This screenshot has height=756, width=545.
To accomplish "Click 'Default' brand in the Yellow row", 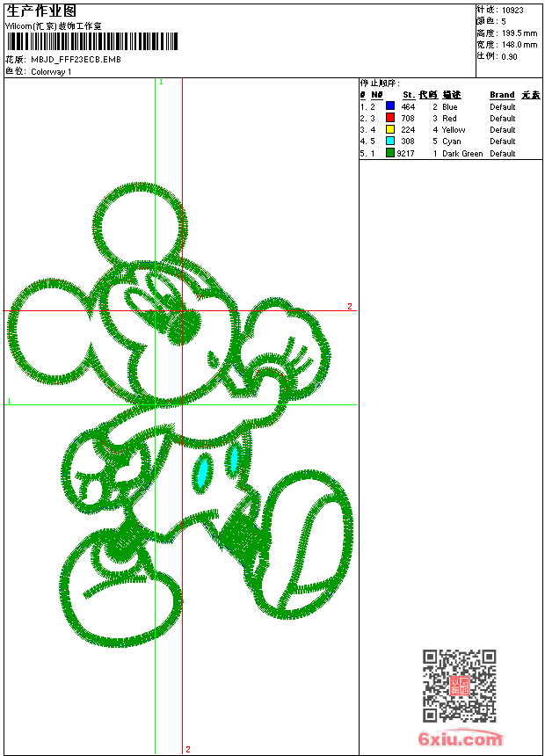I will [503, 130].
